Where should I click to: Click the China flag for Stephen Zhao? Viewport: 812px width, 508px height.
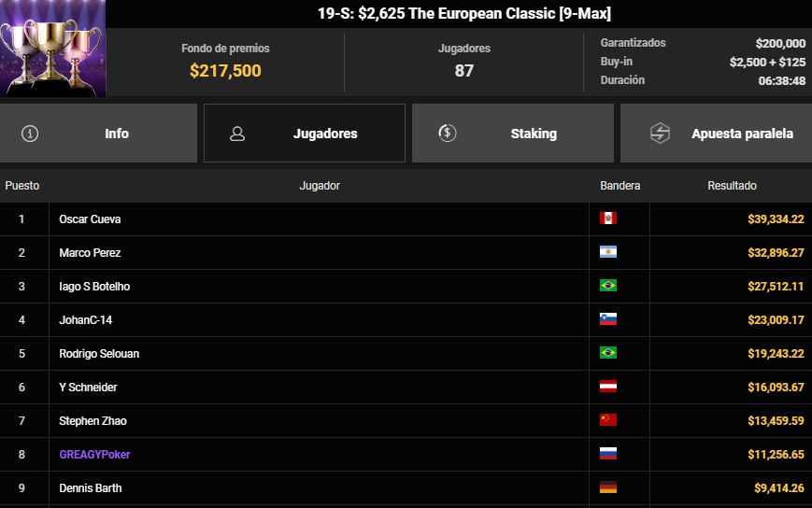click(x=608, y=420)
